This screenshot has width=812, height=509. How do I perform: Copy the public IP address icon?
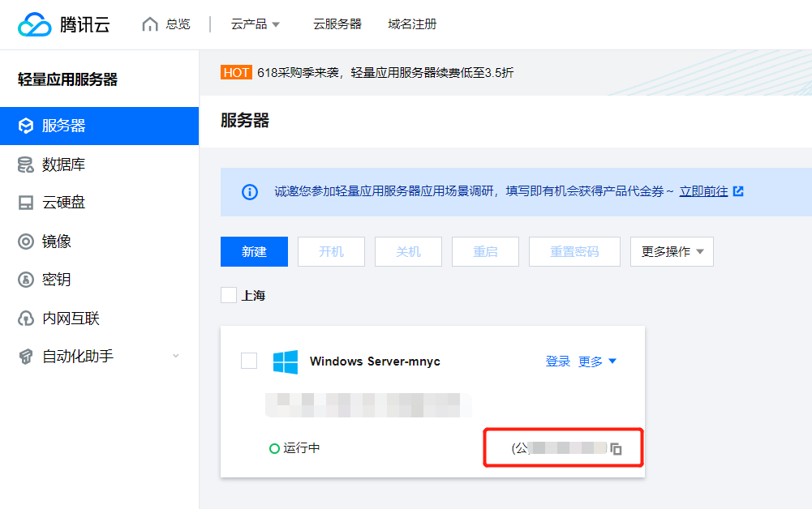click(x=616, y=448)
